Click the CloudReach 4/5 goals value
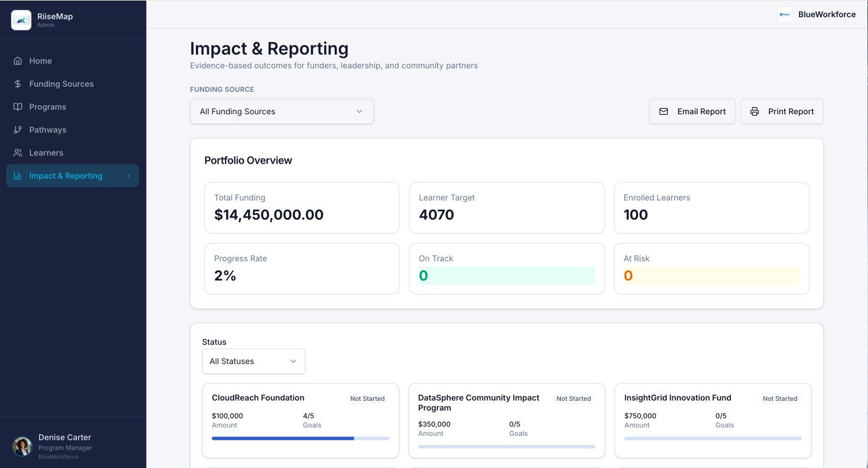 308,416
